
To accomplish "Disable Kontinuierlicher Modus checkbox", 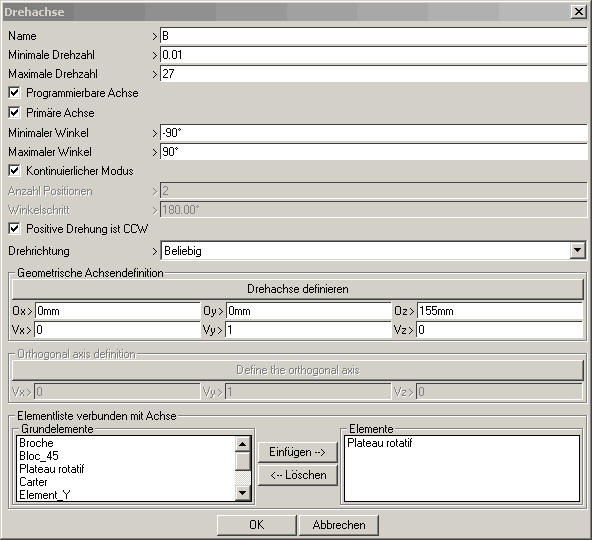I will pos(14,171).
